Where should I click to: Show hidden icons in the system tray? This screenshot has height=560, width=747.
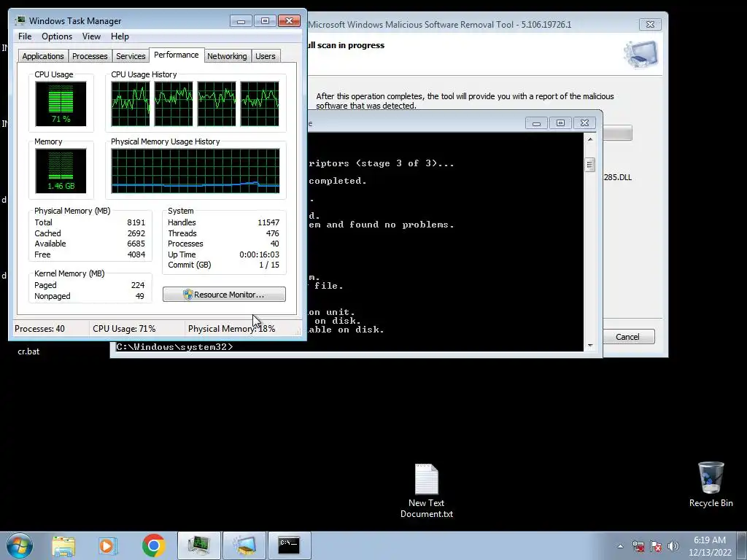click(620, 546)
